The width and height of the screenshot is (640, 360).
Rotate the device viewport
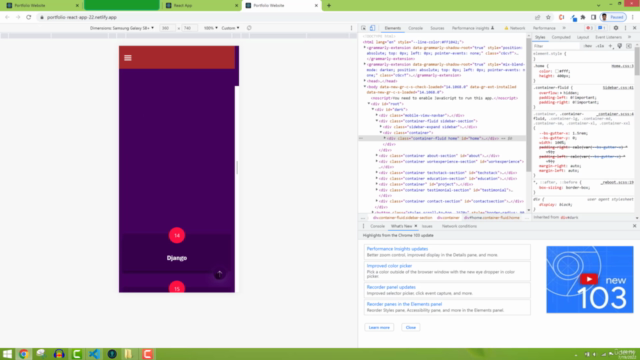pos(249,28)
